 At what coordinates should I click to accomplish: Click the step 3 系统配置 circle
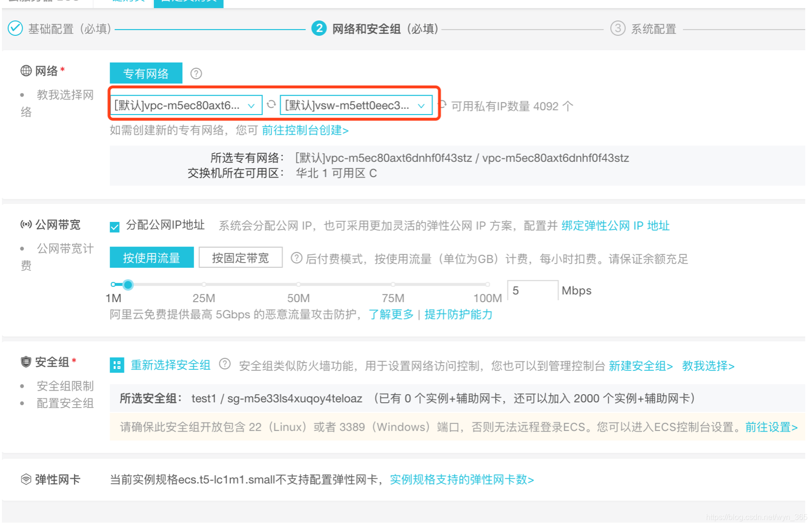[618, 29]
